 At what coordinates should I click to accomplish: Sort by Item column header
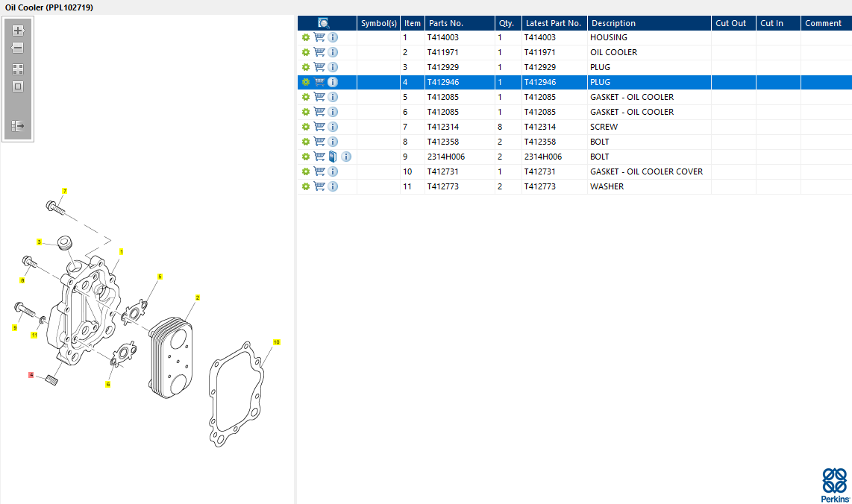click(x=413, y=23)
